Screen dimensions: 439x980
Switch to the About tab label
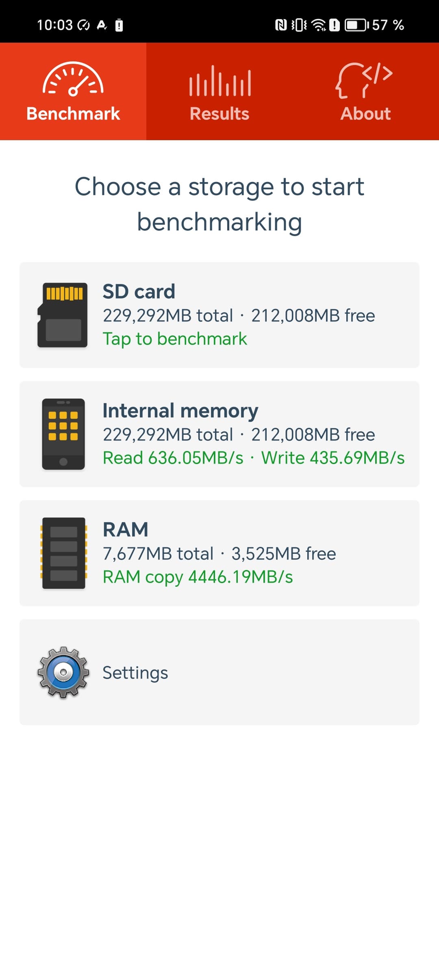pyautogui.click(x=365, y=114)
